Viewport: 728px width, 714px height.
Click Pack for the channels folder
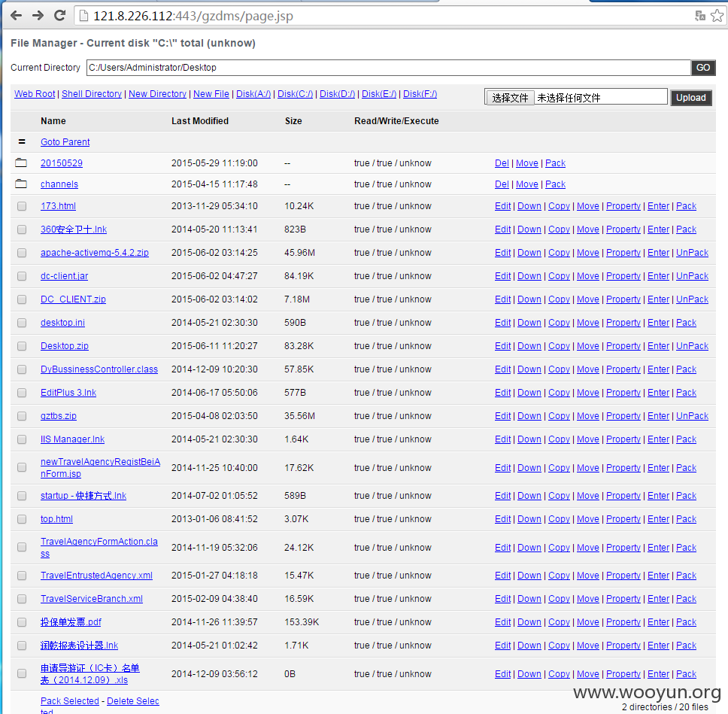point(555,184)
